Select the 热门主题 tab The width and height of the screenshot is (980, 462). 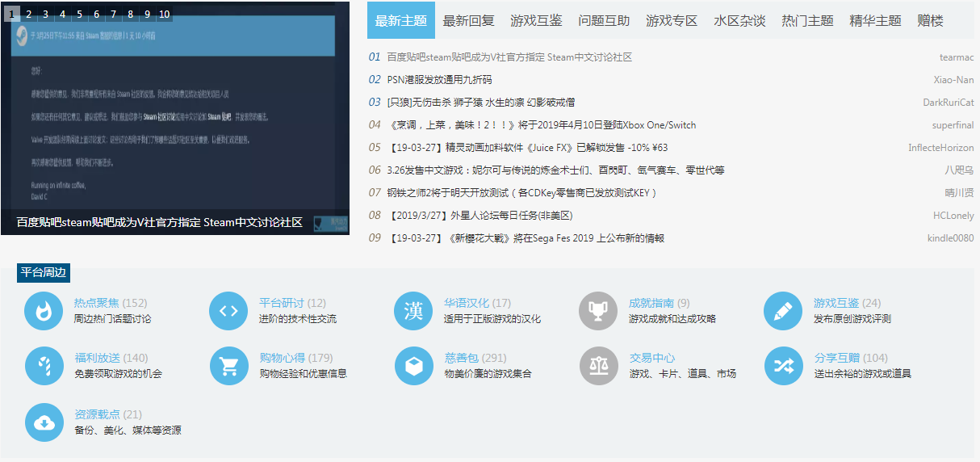click(807, 20)
